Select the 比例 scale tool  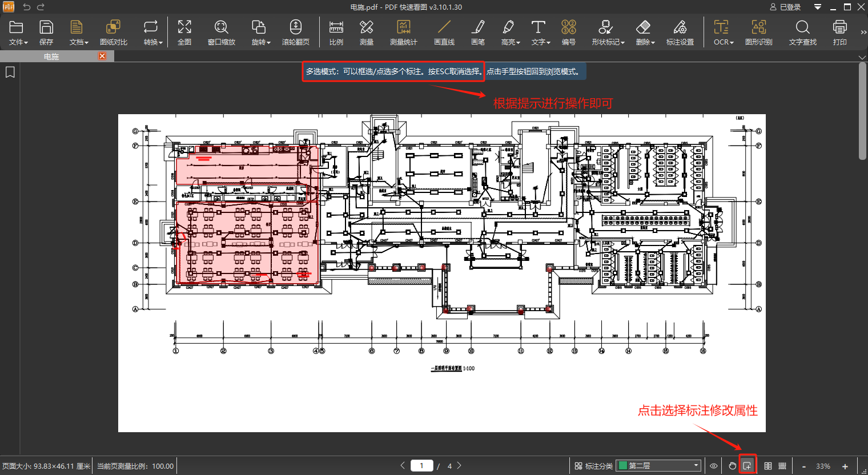tap(336, 33)
